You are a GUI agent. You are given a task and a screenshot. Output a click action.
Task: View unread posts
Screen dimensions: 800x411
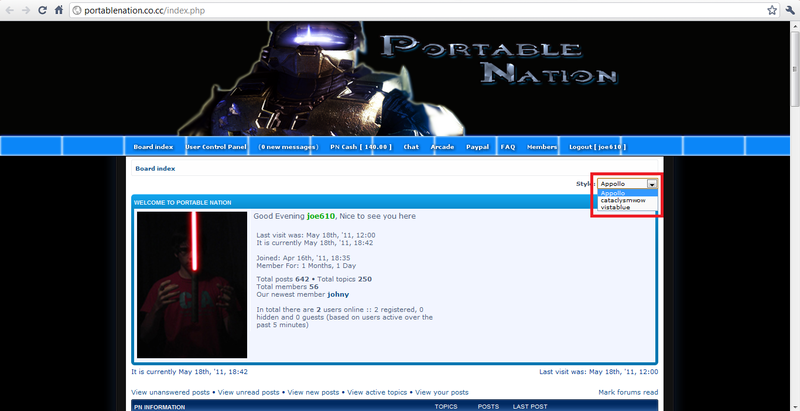(248, 392)
